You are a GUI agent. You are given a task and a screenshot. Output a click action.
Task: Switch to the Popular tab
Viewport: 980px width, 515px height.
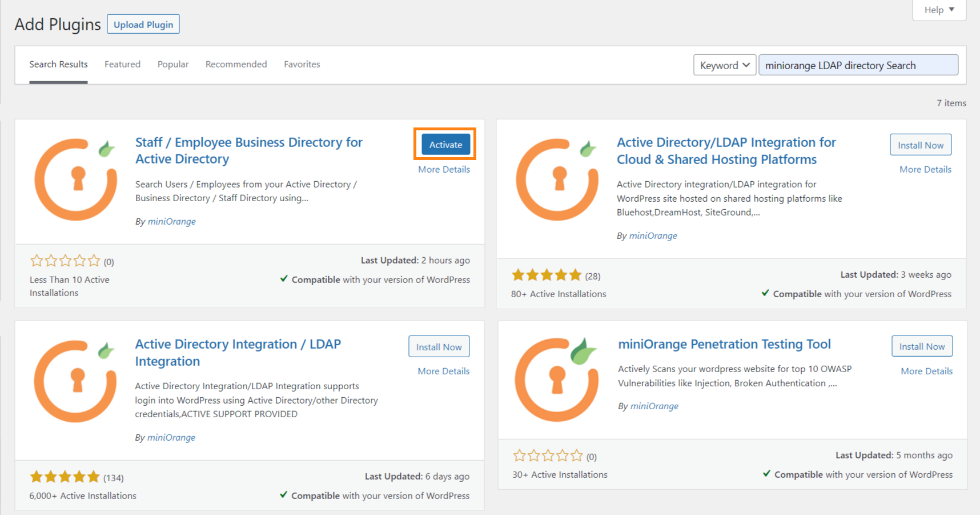[x=173, y=64]
